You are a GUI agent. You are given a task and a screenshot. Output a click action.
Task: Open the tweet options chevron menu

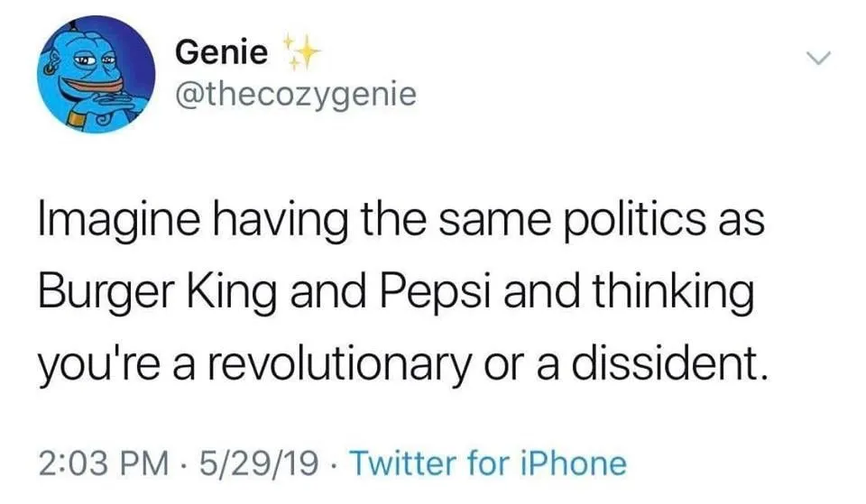click(815, 58)
